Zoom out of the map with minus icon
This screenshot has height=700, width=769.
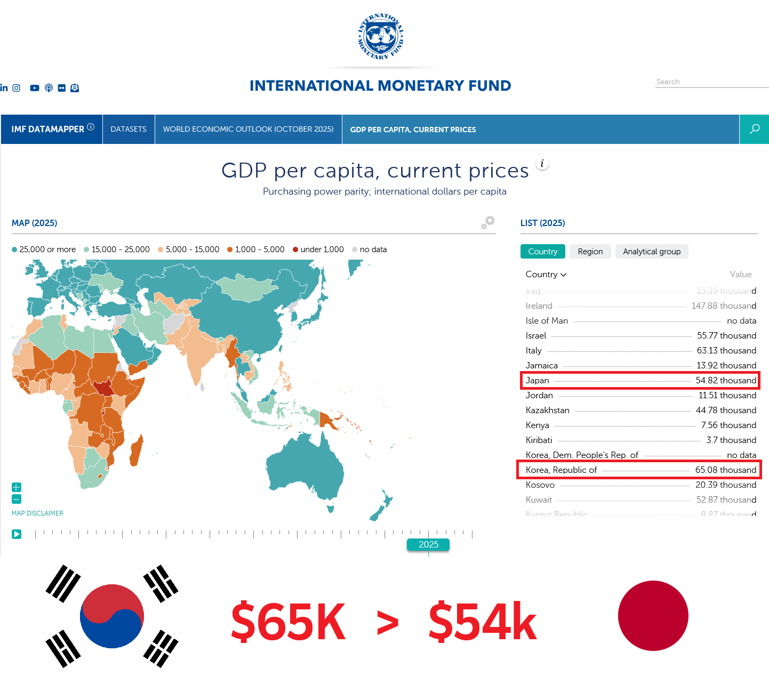click(x=17, y=499)
